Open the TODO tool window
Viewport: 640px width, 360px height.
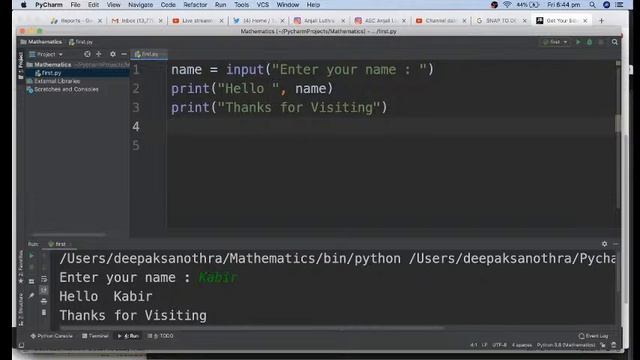click(x=160, y=336)
